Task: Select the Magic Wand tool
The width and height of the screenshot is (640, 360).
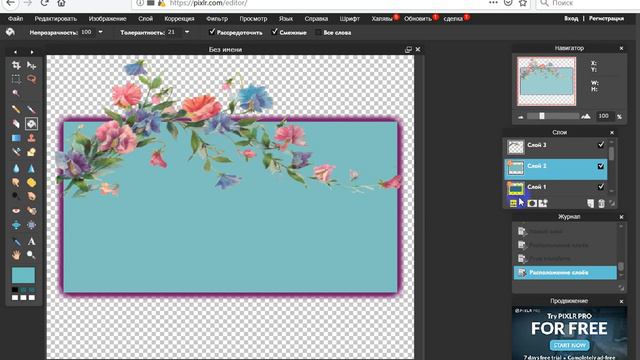Action: pos(16,93)
